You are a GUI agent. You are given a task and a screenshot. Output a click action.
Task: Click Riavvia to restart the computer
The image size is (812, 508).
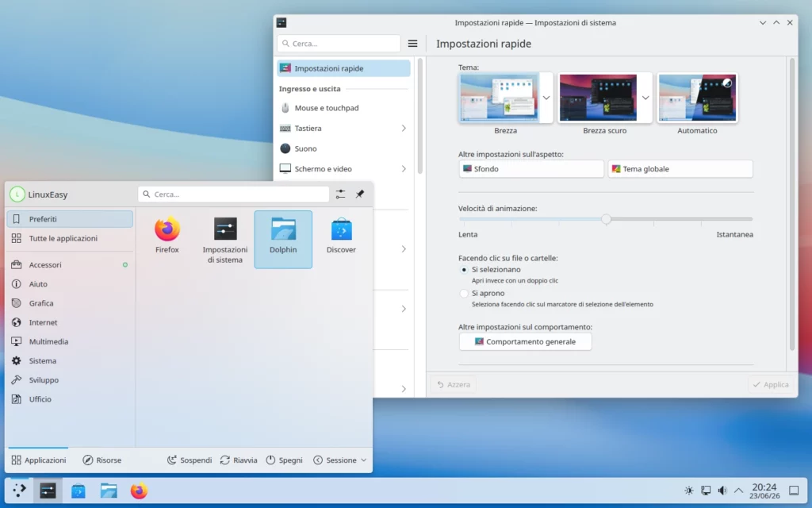pyautogui.click(x=239, y=460)
